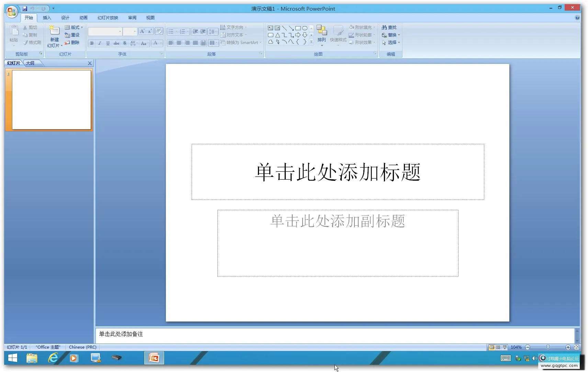Viewport: 588px width, 372px height.
Task: Apply Shape Fill (形状填充)
Action: point(361,27)
